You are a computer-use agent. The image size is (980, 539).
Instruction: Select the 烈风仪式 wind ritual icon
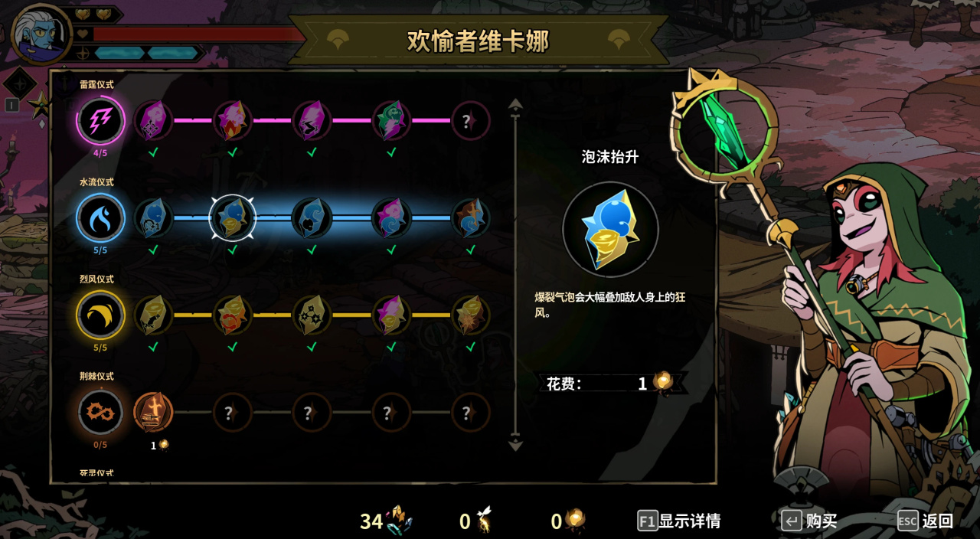coord(100,315)
